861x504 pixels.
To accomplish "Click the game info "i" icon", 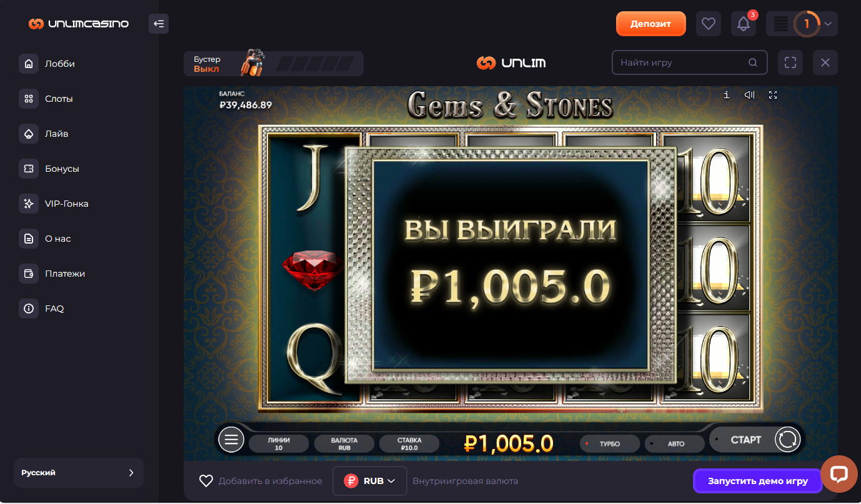I will [726, 95].
